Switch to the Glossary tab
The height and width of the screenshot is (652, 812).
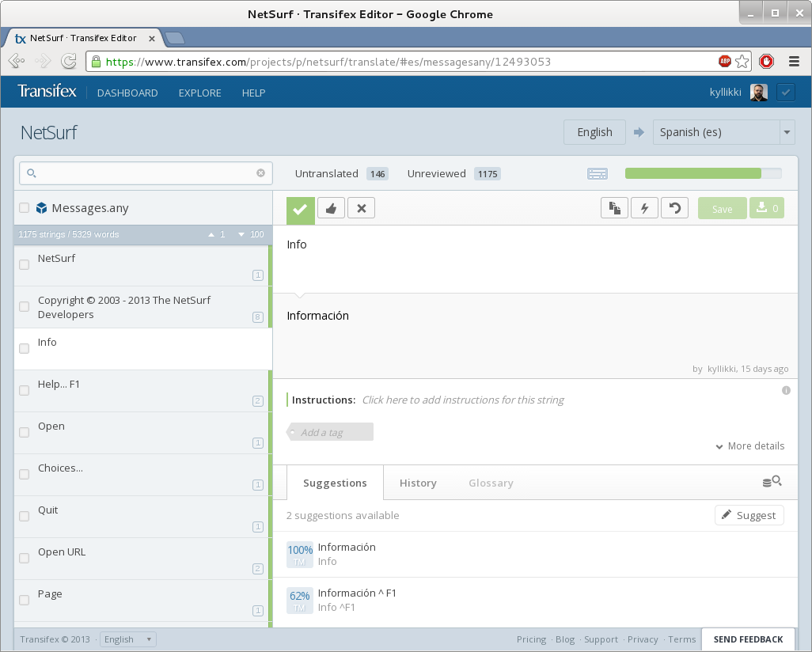pyautogui.click(x=491, y=483)
